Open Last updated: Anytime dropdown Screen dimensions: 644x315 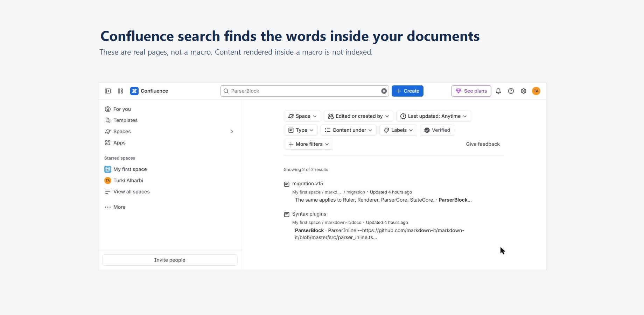[x=433, y=116]
